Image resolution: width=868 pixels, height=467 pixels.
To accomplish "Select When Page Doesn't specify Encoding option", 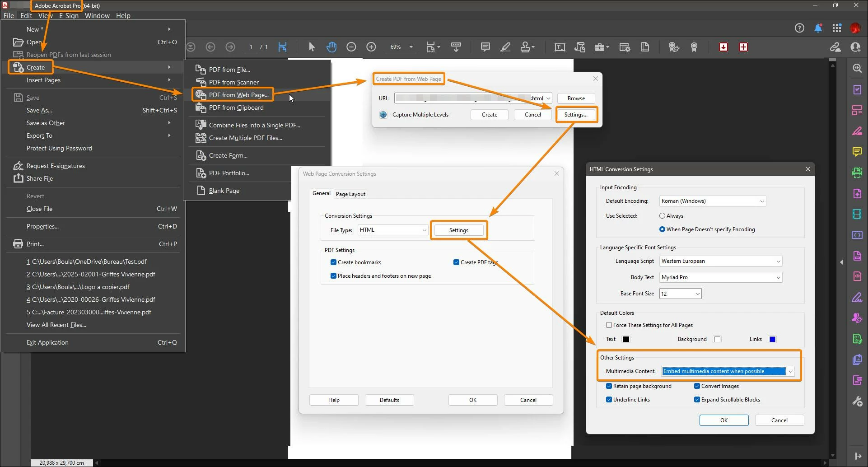I will [662, 229].
